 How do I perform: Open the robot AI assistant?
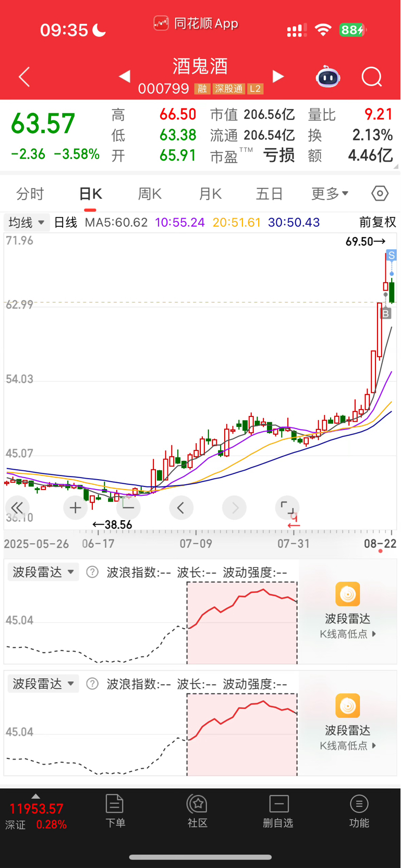(x=328, y=77)
